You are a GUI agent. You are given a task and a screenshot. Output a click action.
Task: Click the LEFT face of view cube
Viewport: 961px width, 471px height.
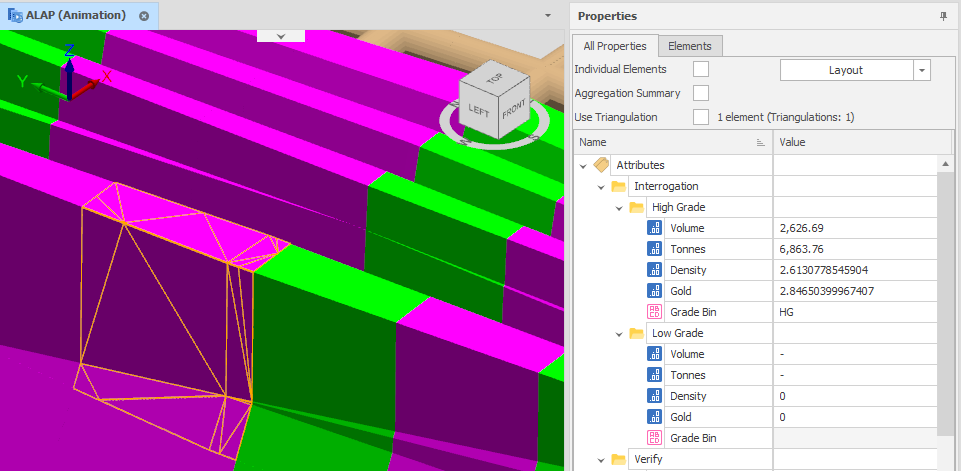tap(479, 110)
